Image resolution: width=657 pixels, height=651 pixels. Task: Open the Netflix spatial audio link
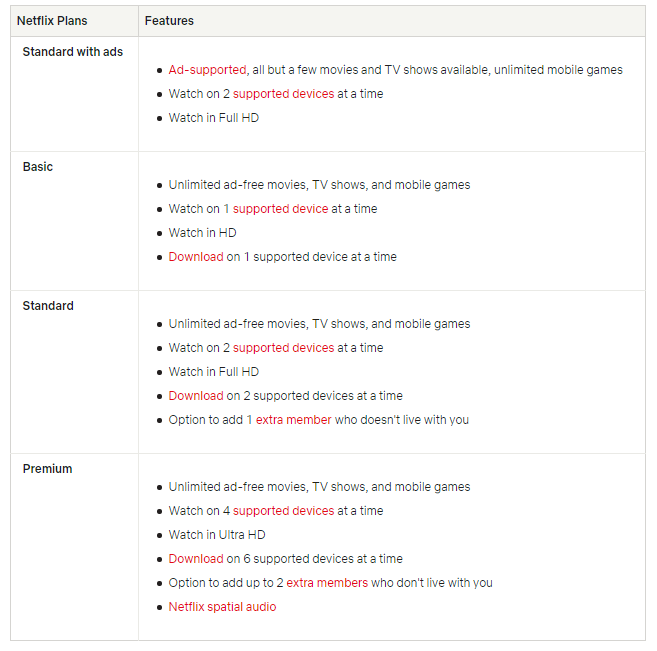(x=222, y=607)
